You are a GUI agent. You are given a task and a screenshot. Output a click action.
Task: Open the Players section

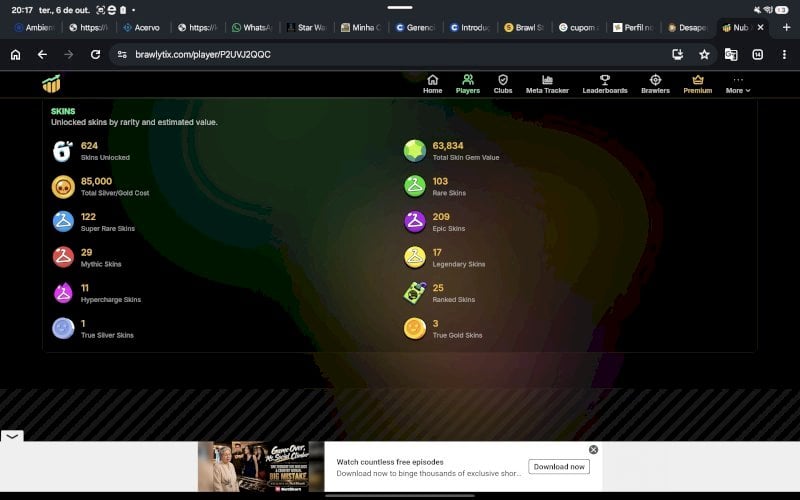click(x=468, y=84)
